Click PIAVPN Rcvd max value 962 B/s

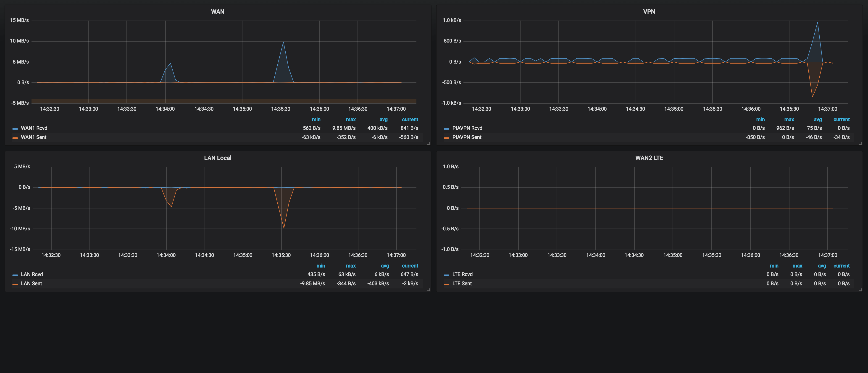coord(785,128)
